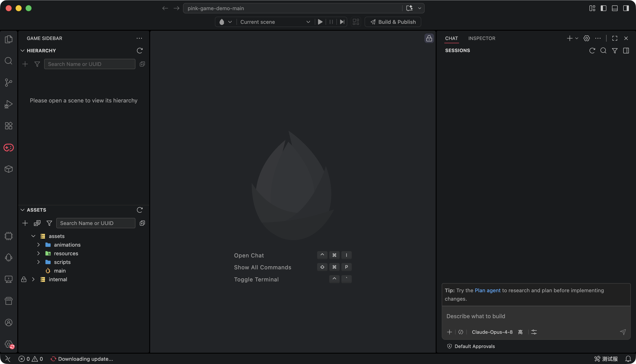Refresh the Assets panel
This screenshot has width=636, height=364.
(140, 210)
